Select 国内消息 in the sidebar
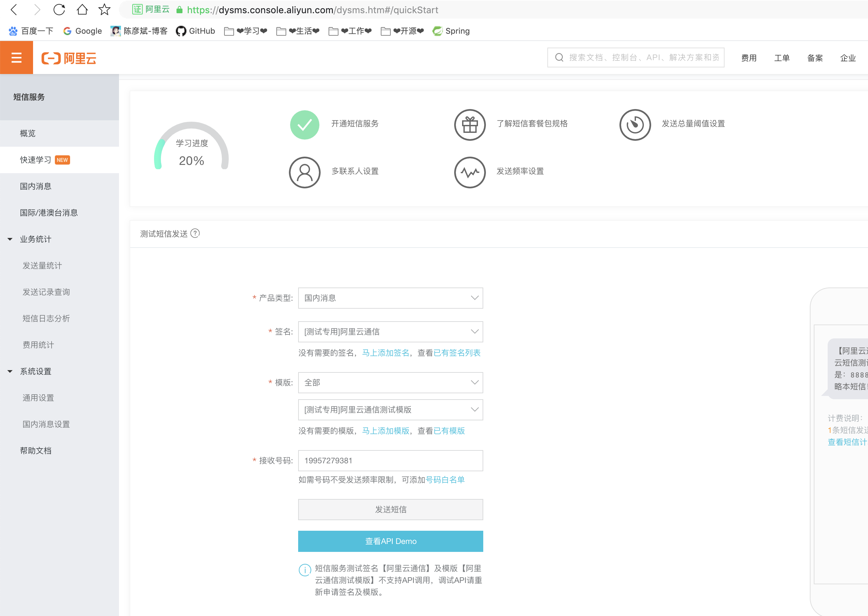The width and height of the screenshot is (868, 616). coord(59,186)
